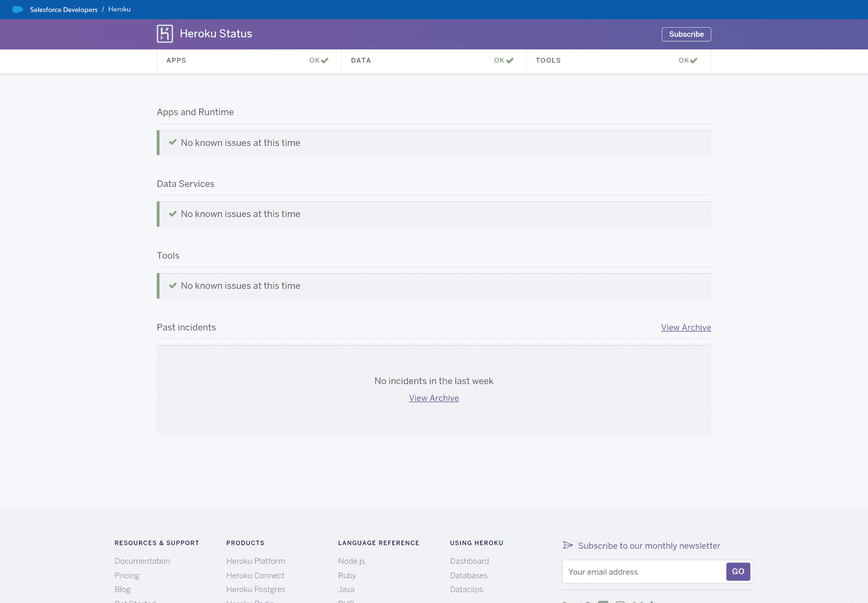The height and width of the screenshot is (603, 868).
Task: Click the checkmark icon in Data Services banner
Action: click(172, 213)
